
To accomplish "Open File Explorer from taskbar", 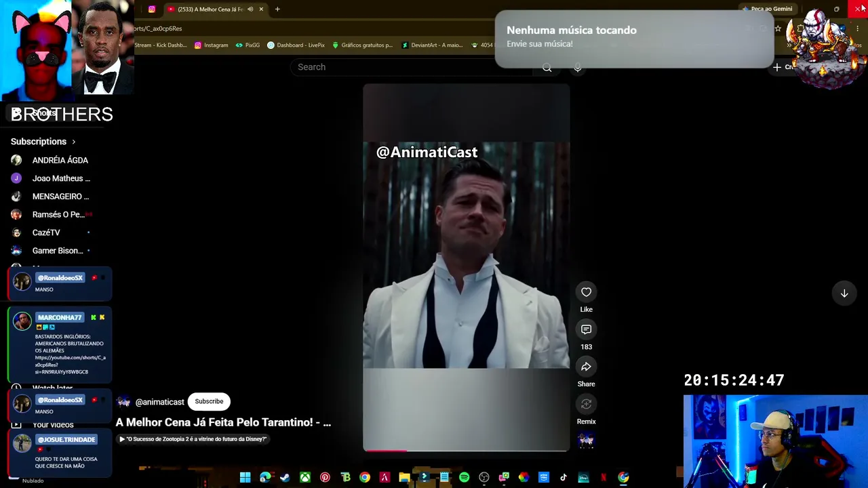I will coord(404,478).
